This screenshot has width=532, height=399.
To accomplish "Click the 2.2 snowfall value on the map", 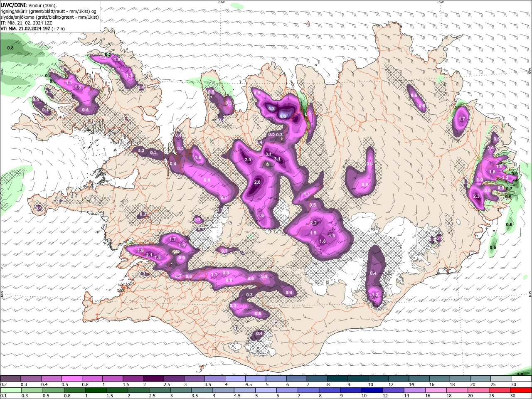I will coord(314,223).
